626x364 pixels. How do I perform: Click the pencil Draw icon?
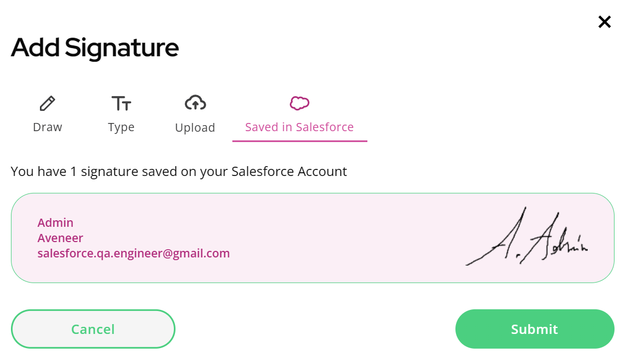tap(48, 104)
